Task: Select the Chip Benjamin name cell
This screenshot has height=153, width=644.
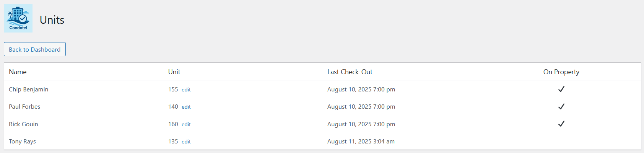Action: [x=29, y=90]
